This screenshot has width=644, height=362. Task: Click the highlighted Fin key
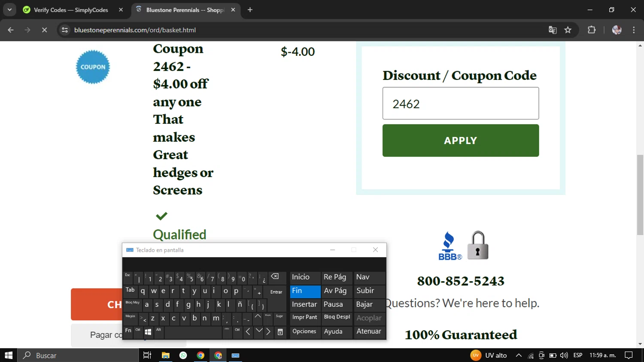(x=305, y=291)
